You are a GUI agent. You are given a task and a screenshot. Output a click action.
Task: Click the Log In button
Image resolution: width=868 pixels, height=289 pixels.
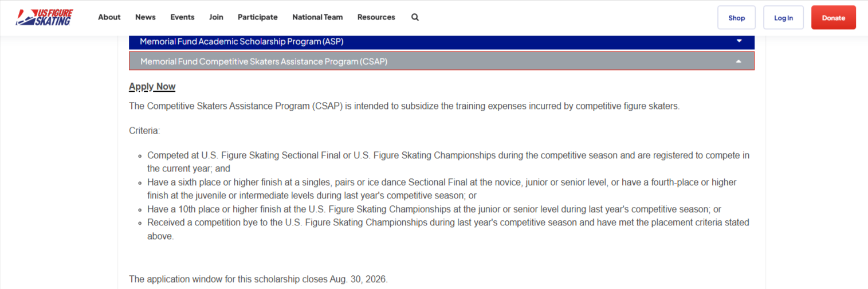783,18
